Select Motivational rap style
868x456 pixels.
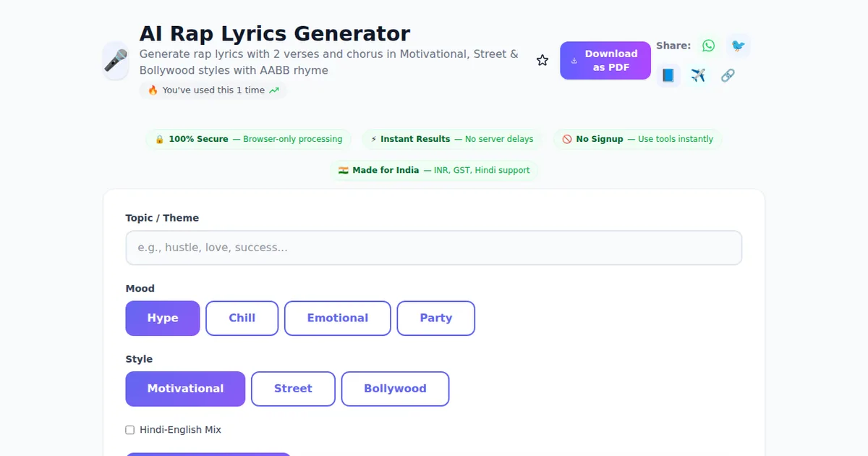(185, 389)
